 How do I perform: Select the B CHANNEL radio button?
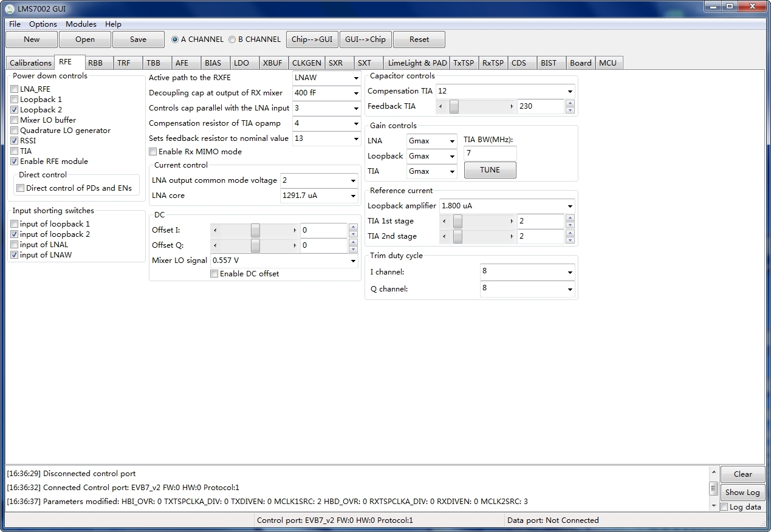pyautogui.click(x=232, y=39)
